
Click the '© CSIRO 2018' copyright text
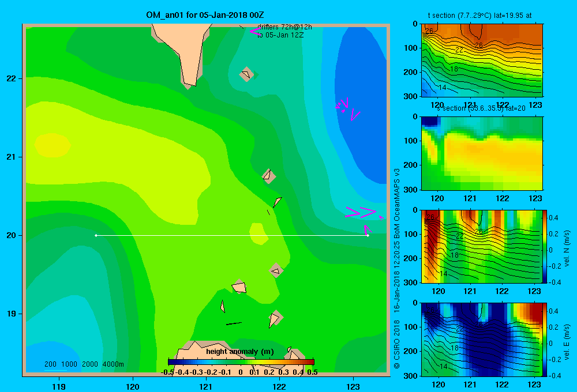pyautogui.click(x=397, y=344)
